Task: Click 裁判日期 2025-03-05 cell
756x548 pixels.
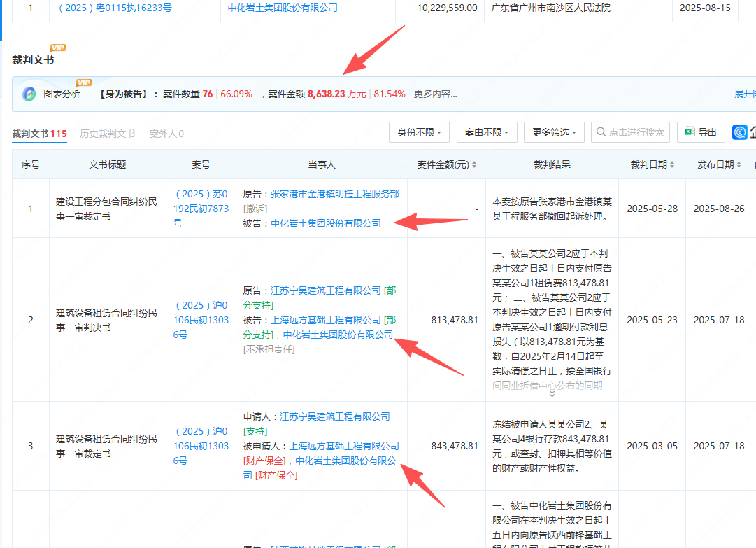Action: pyautogui.click(x=652, y=446)
